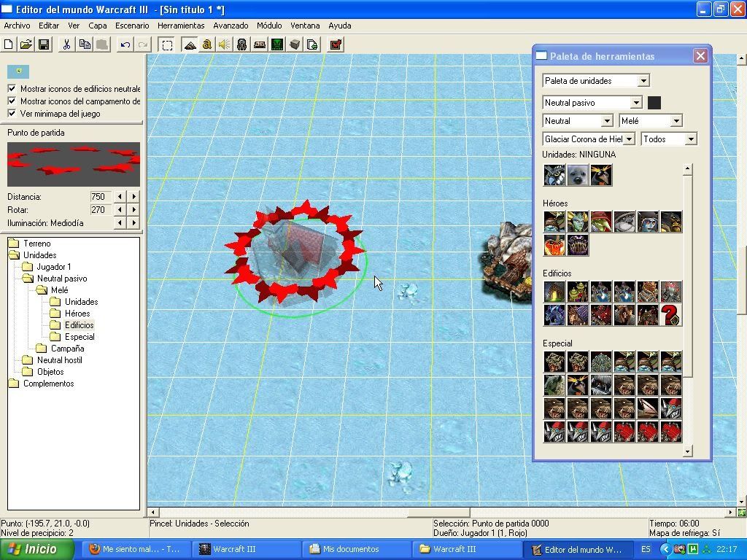Click the black player color swatch
The height and width of the screenshot is (560, 747).
[654, 102]
